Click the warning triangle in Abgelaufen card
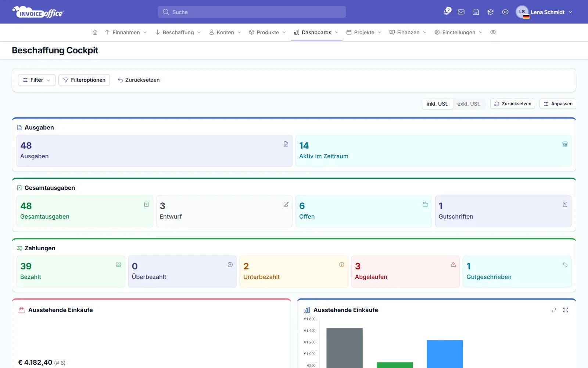The image size is (588, 368). 453,265
